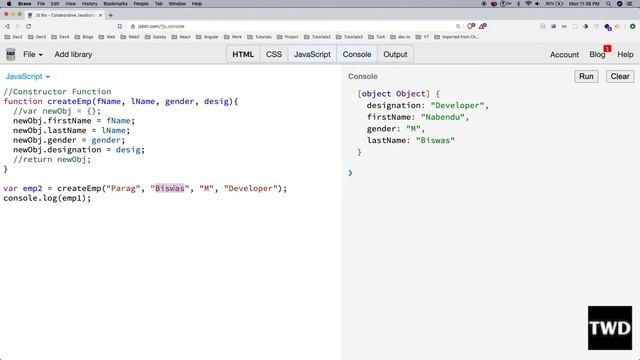640x360 pixels.
Task: Open the Project bookmarks folder
Action: click(288, 37)
